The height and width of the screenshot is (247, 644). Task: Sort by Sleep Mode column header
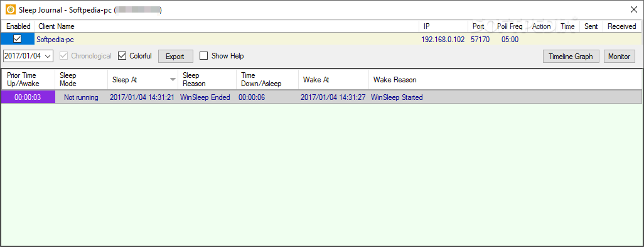(x=82, y=80)
